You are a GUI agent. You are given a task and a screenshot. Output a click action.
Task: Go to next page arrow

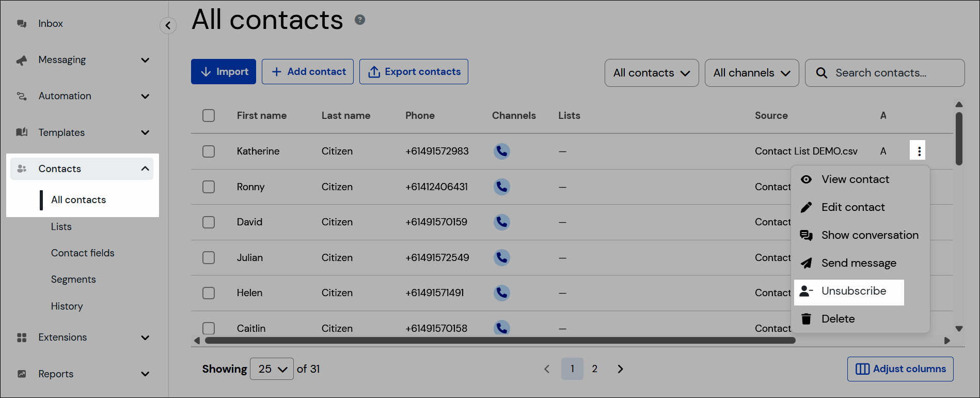[x=620, y=369]
